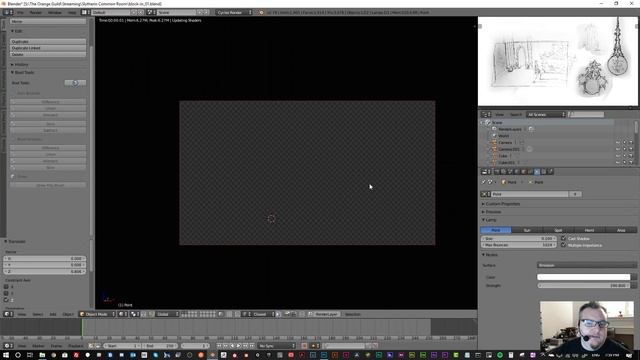Image resolution: width=640 pixels, height=360 pixels.
Task: Expand the Custom Properties panel
Action: (x=501, y=204)
